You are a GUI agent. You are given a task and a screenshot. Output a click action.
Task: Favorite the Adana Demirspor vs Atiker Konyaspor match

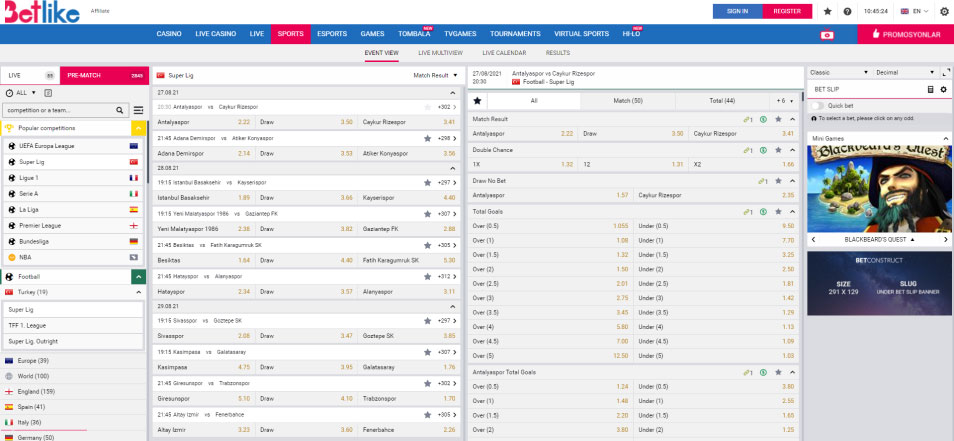428,138
